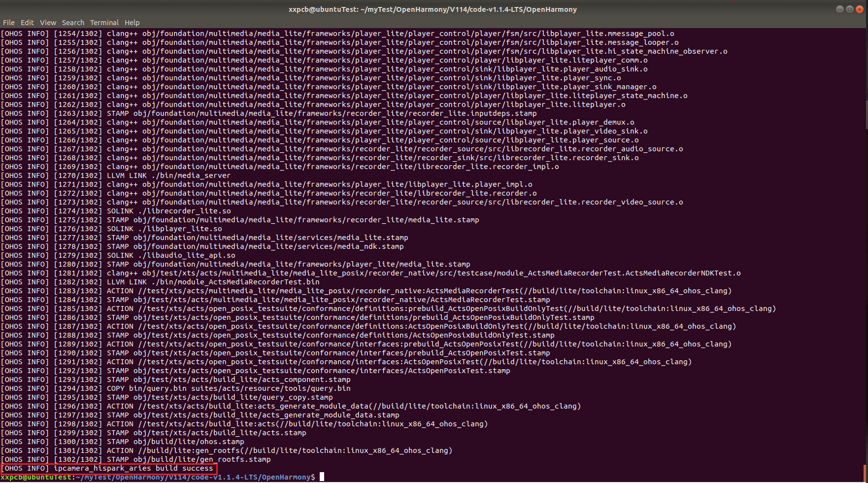Click the 'COPY bin/query.bin' output line

pyautogui.click(x=229, y=388)
